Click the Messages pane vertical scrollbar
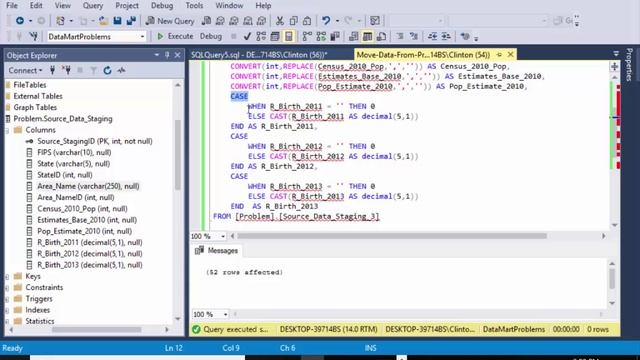 pos(612,279)
